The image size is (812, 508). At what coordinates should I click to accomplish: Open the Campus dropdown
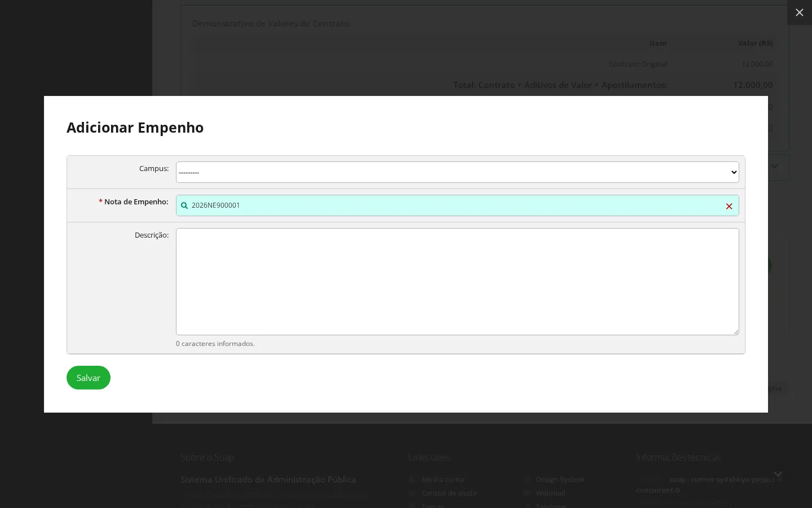click(x=457, y=172)
